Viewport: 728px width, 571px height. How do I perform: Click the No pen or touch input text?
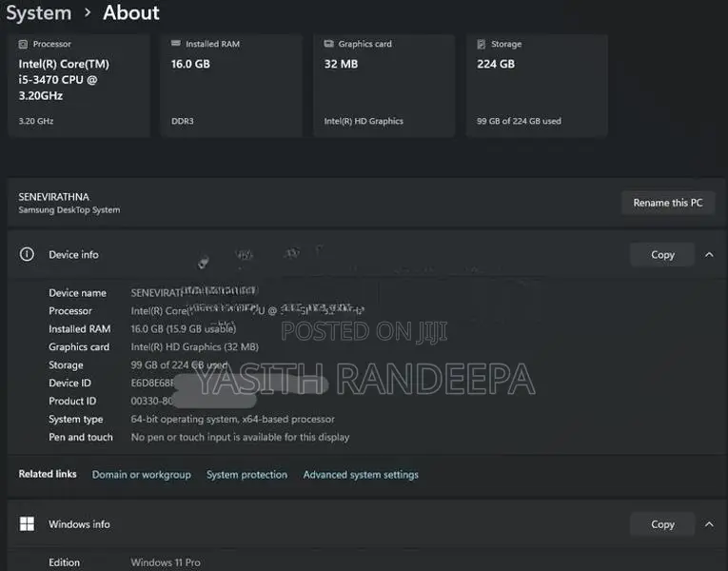coord(240,438)
